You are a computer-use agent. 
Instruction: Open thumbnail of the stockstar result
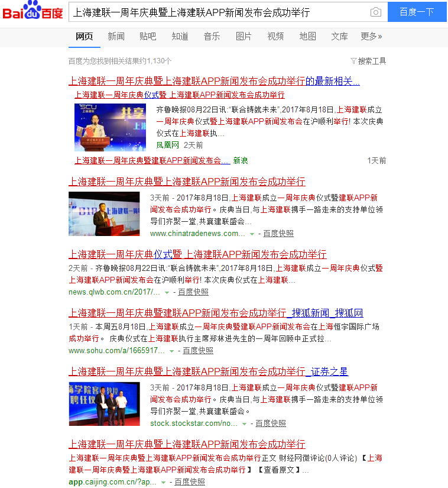click(x=104, y=404)
